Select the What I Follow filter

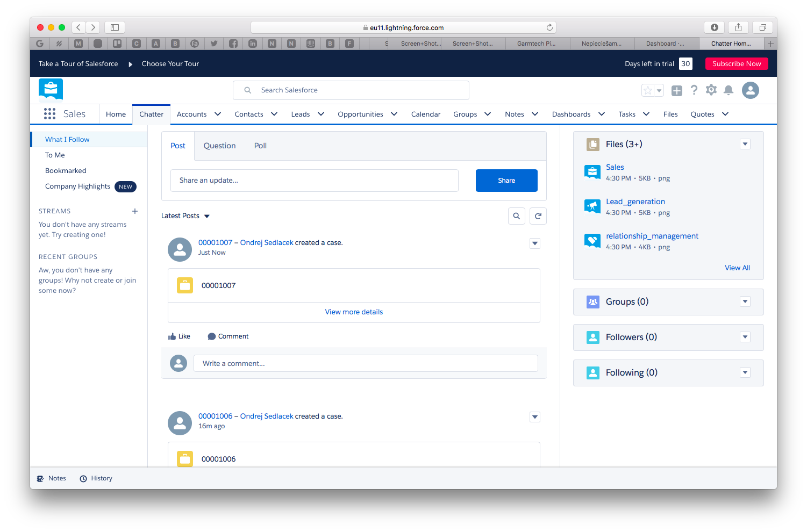point(67,139)
